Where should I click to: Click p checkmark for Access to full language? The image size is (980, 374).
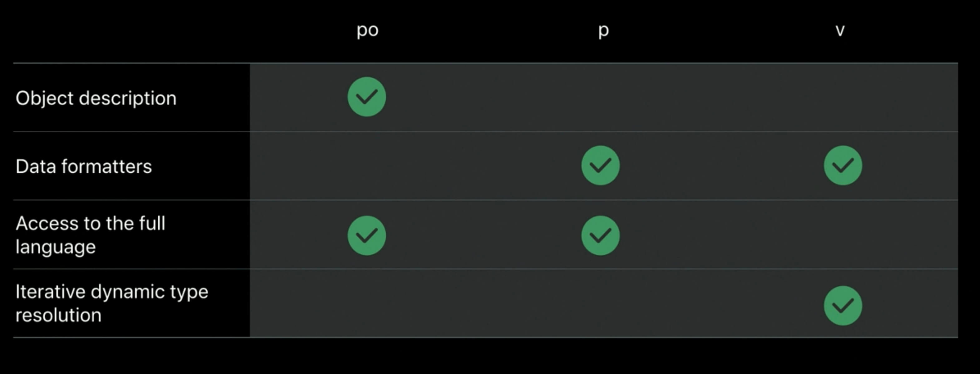600,235
